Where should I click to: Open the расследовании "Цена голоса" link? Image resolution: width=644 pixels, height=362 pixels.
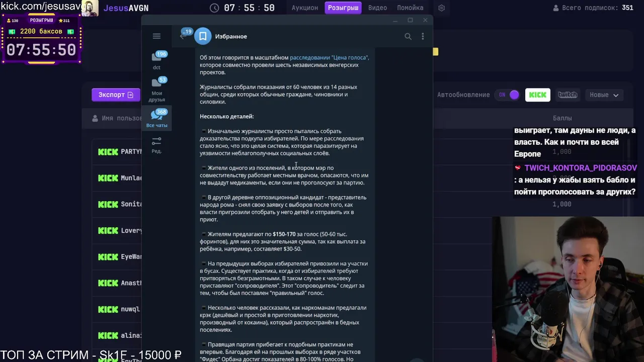[x=330, y=57]
